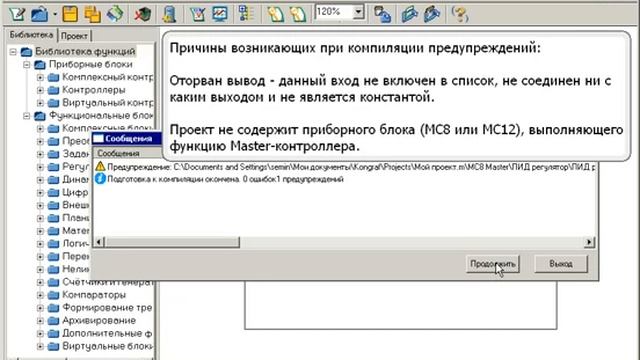Click the new project pencil-page icon

click(x=18, y=14)
